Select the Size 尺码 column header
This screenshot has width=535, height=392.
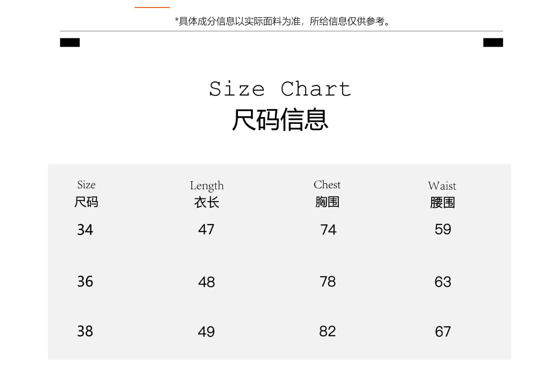click(86, 194)
